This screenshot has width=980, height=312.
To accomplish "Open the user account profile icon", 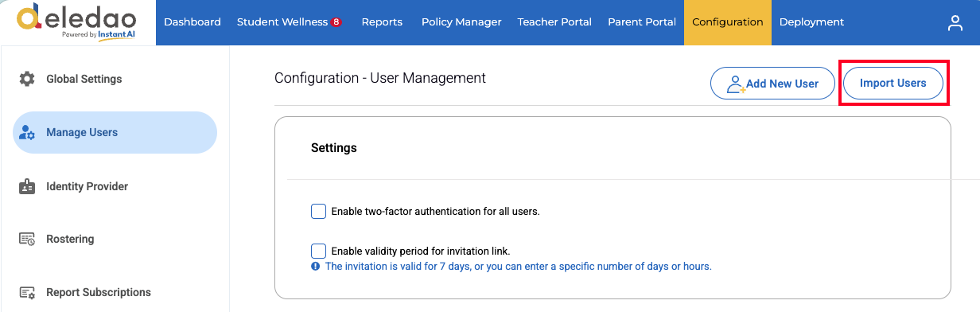I will pyautogui.click(x=955, y=23).
